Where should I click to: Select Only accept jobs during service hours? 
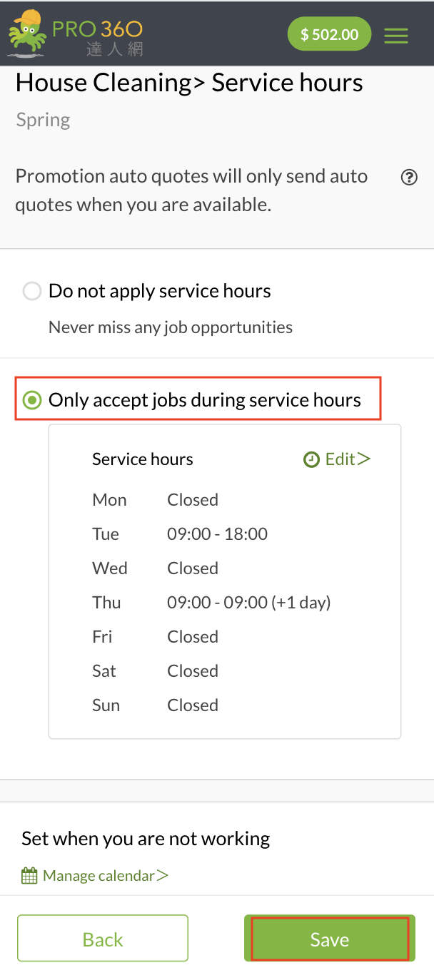click(32, 400)
